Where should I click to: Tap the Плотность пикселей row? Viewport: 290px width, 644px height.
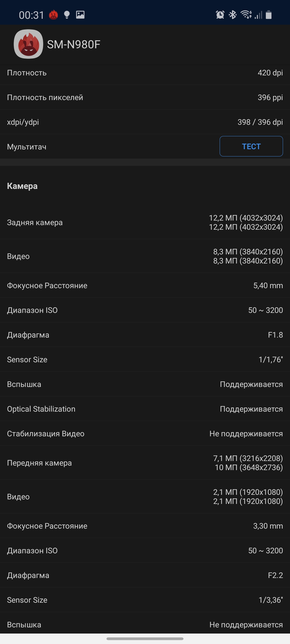coord(145,97)
